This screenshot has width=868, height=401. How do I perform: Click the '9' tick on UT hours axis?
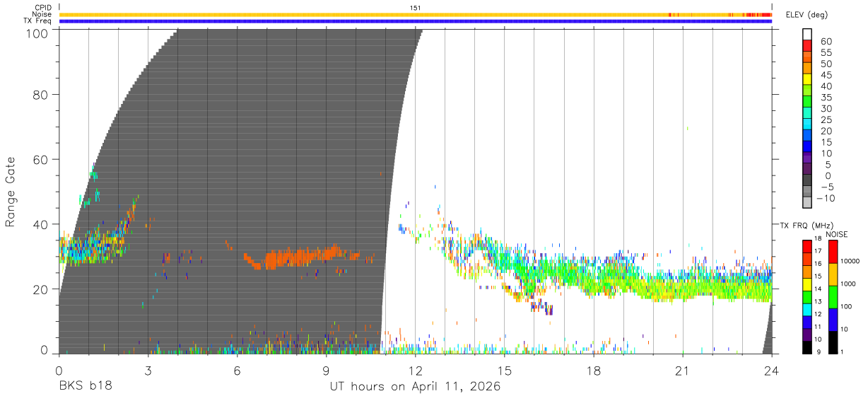tap(326, 370)
